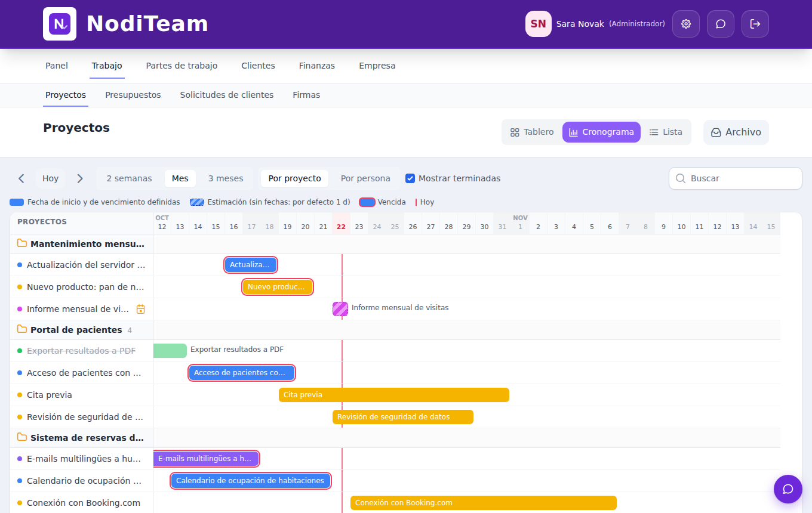Open the Firmas tab
This screenshot has width=812, height=513.
[x=306, y=95]
